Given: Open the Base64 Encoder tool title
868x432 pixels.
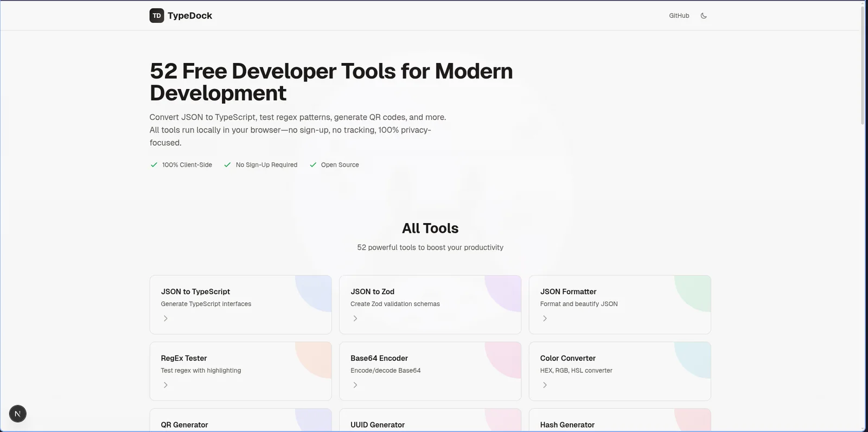Looking at the screenshot, I should click(x=379, y=358).
